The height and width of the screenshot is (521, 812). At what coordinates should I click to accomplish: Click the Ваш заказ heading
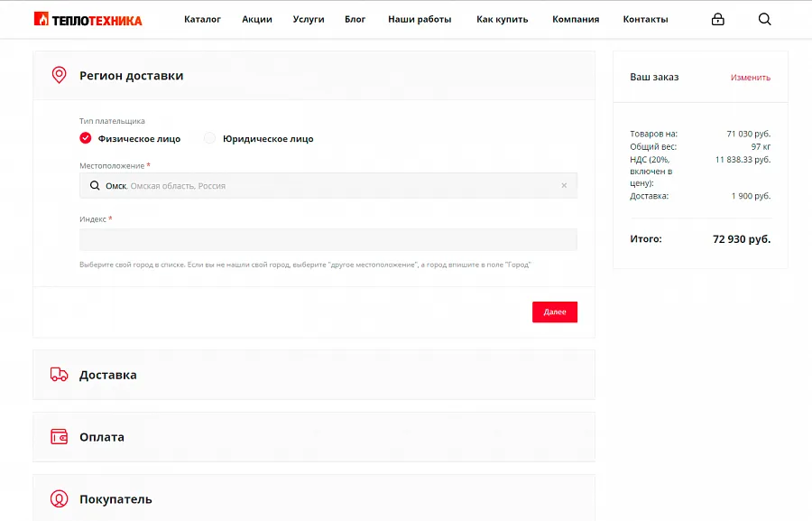tap(654, 77)
